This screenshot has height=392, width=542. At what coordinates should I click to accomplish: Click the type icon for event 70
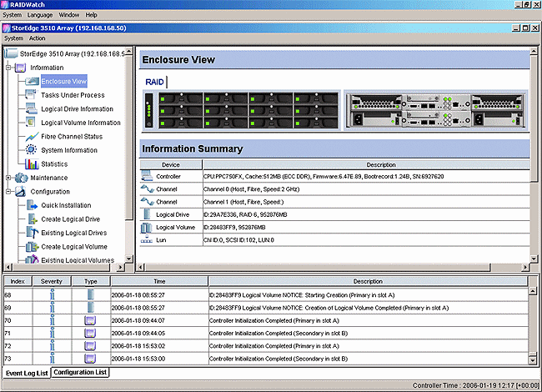pos(90,320)
